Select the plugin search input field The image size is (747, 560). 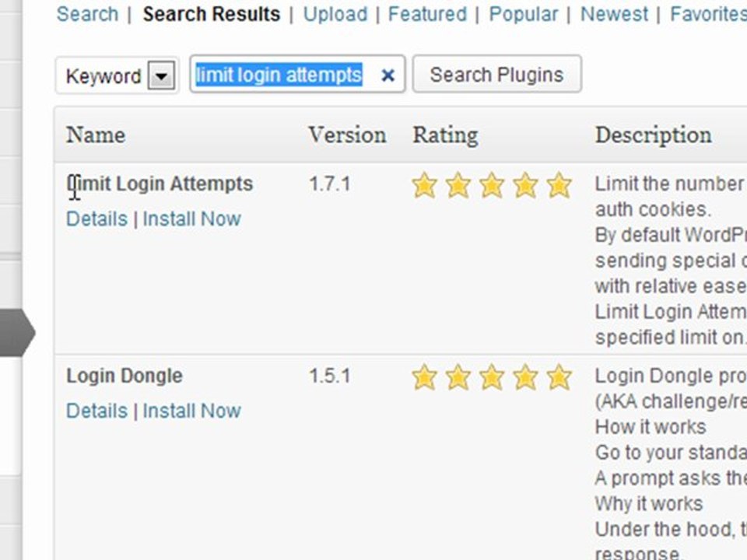(x=297, y=75)
